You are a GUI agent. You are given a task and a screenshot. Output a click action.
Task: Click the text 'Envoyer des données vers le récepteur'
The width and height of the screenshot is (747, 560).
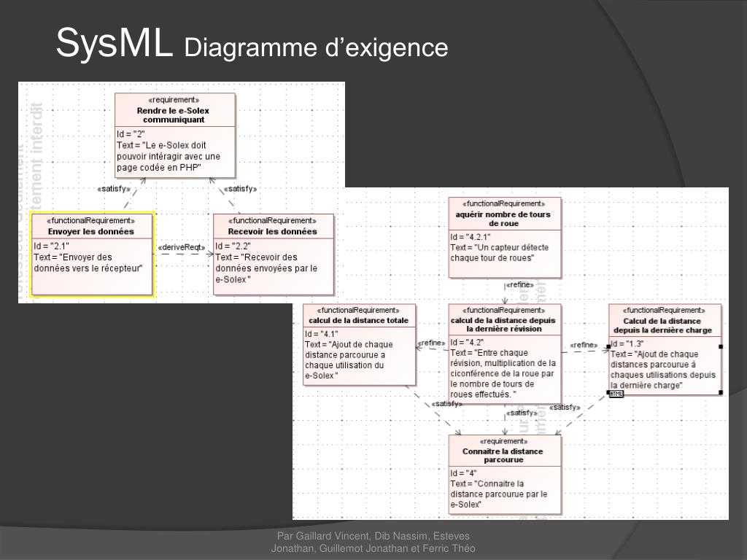[88, 262]
